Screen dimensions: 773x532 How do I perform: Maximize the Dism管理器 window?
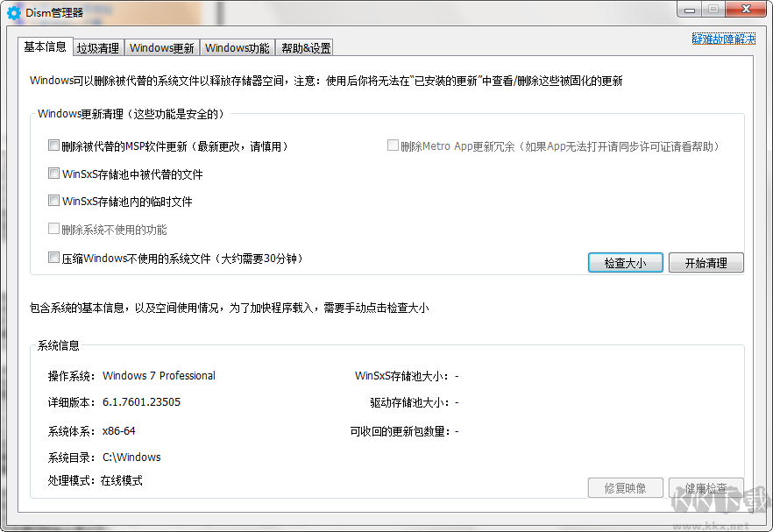click(714, 10)
